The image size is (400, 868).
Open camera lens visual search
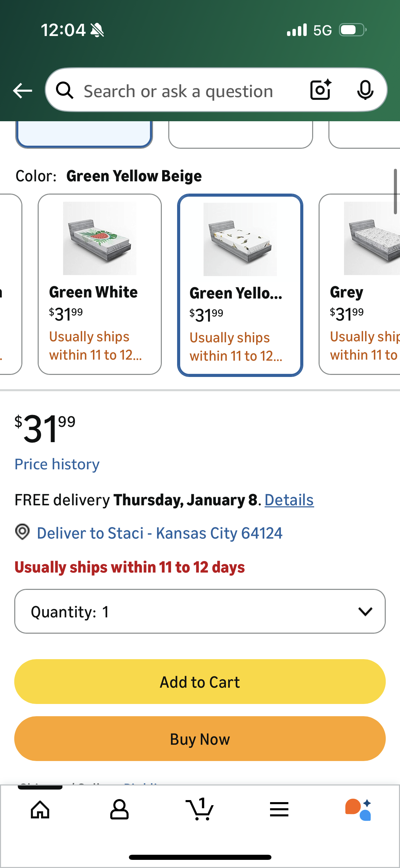tap(321, 90)
